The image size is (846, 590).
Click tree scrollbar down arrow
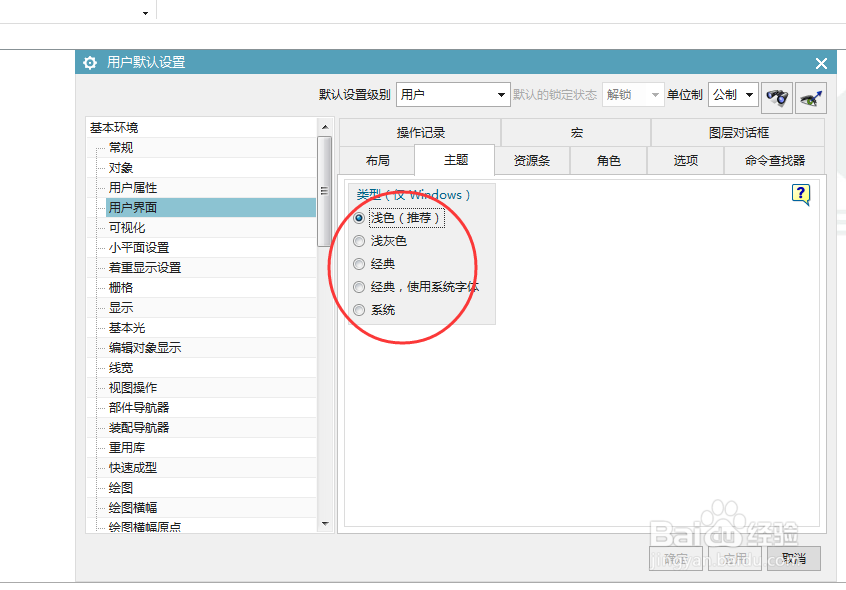pos(325,523)
